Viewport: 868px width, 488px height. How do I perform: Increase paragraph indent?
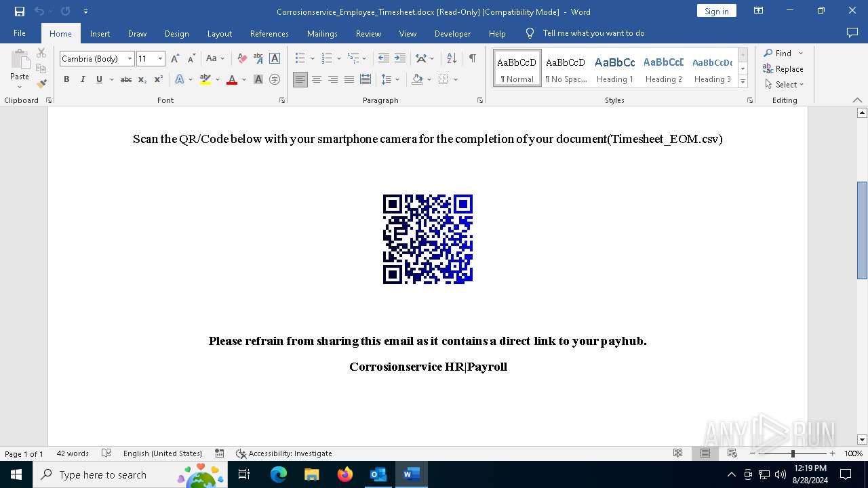(400, 59)
